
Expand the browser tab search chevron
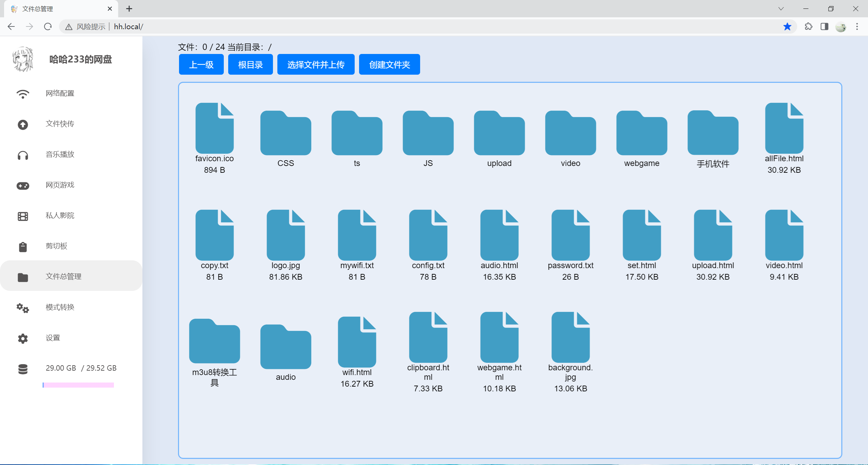point(781,9)
